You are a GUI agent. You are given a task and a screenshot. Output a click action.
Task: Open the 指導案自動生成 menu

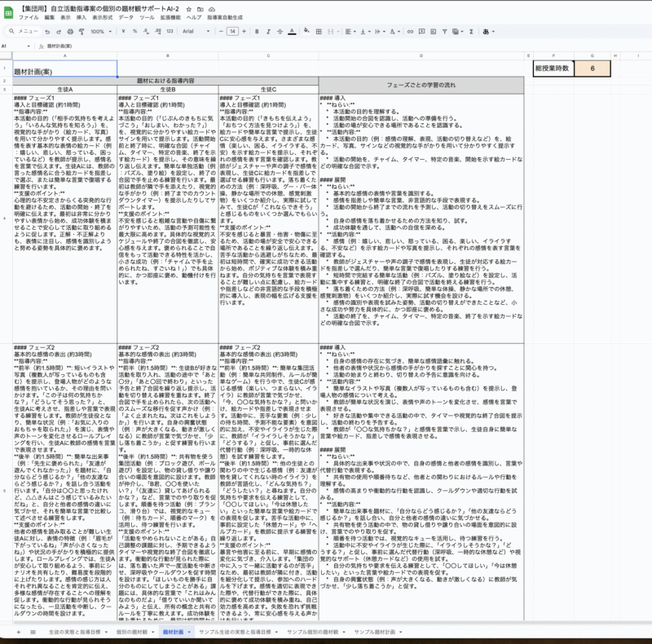224,17
